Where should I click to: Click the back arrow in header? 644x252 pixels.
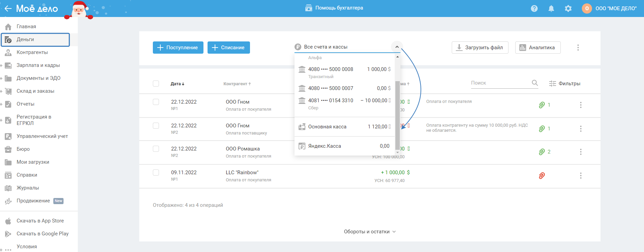coord(8,8)
